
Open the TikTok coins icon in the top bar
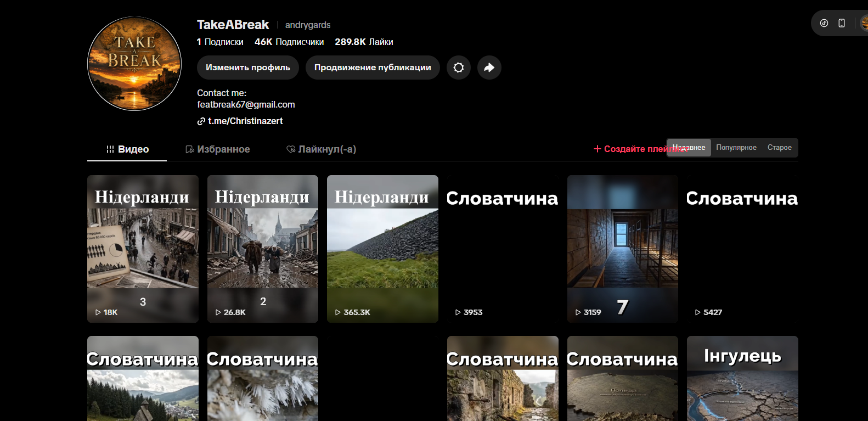click(x=824, y=23)
